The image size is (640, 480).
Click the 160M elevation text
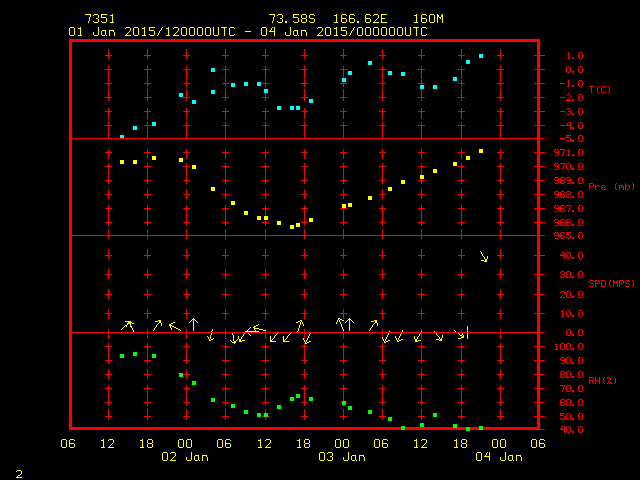click(428, 19)
